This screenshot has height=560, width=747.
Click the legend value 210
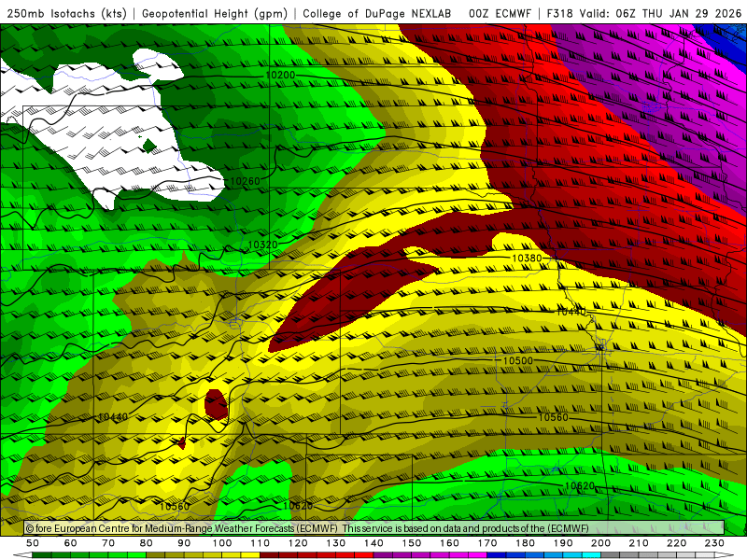click(639, 543)
